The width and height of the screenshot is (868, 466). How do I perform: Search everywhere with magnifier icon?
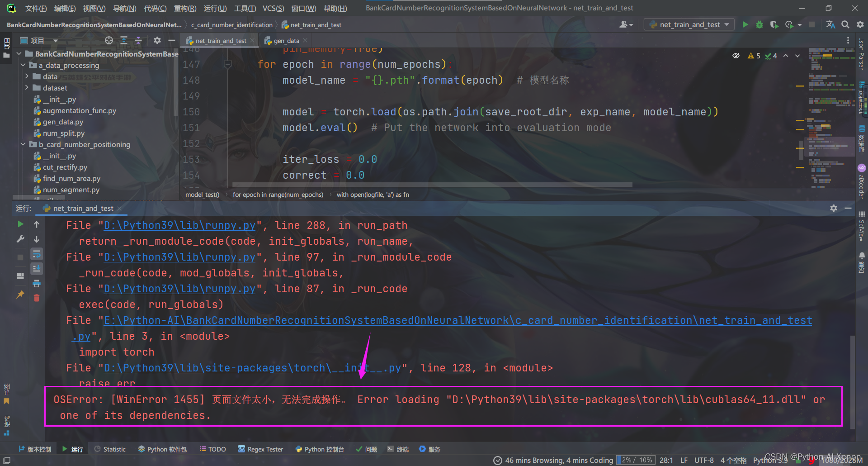tap(845, 24)
